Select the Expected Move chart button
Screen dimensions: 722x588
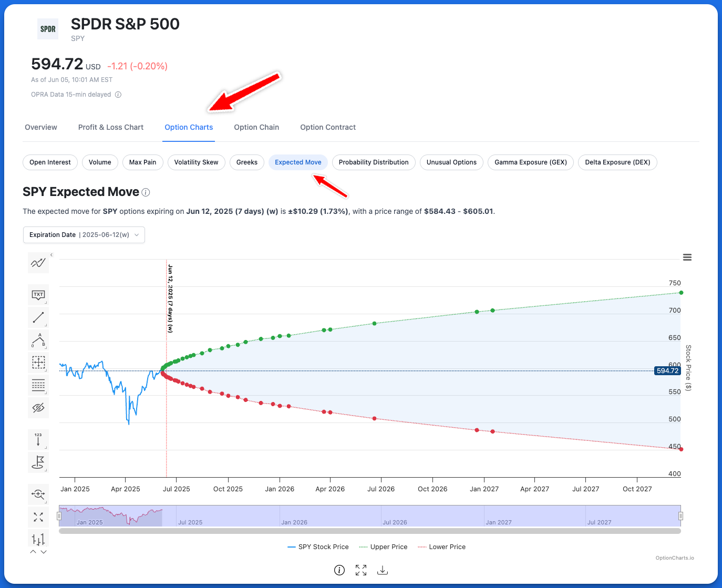298,162
